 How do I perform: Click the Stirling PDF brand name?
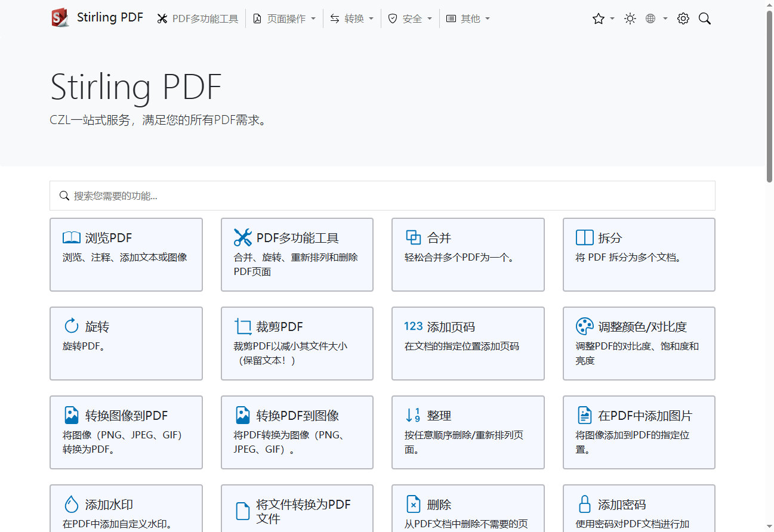click(110, 17)
